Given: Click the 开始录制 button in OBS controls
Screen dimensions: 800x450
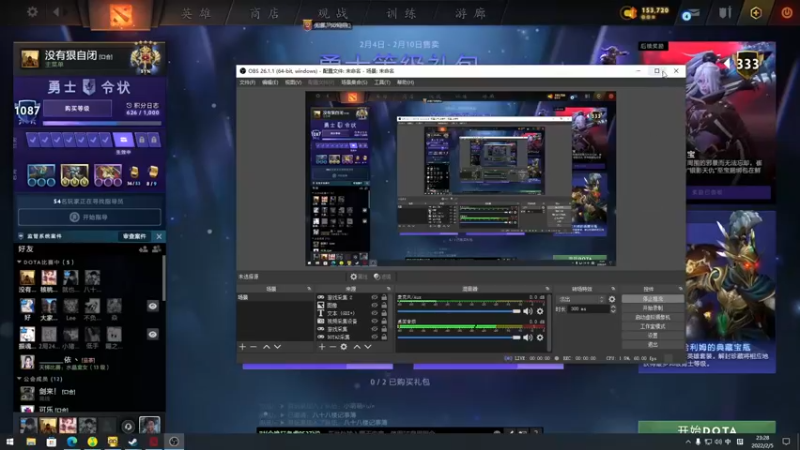Looking at the screenshot, I should point(653,308).
